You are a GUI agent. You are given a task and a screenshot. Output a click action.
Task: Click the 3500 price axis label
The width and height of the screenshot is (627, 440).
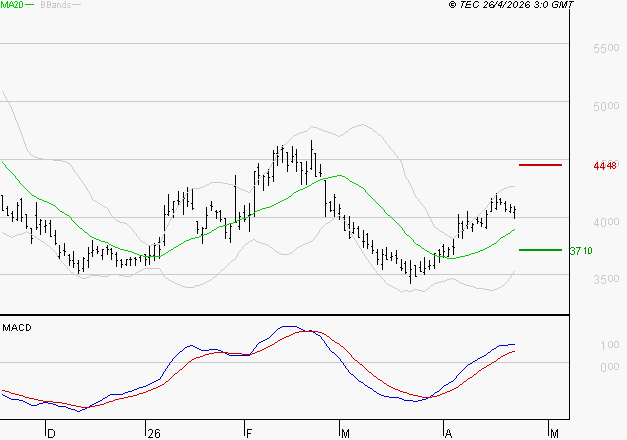pyautogui.click(x=606, y=279)
